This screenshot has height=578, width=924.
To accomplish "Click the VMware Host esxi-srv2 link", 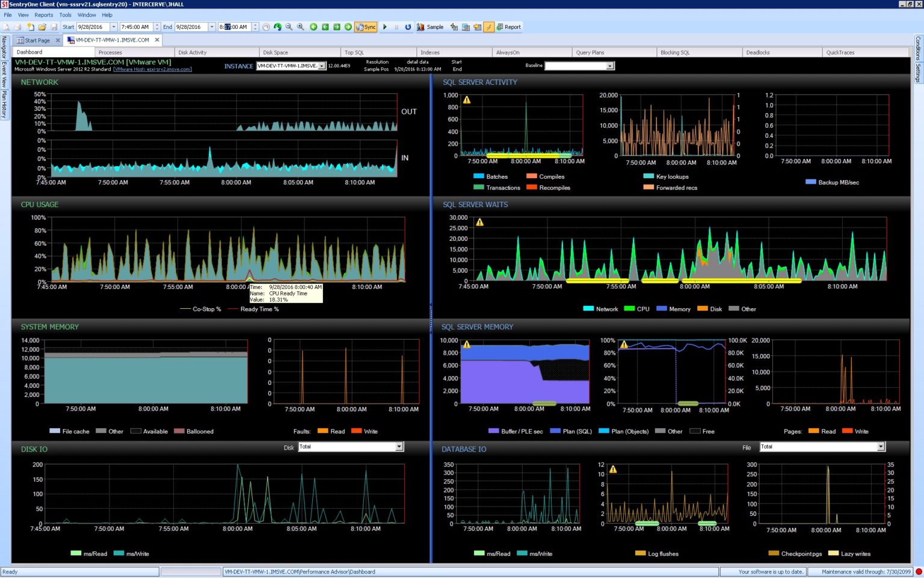I will [153, 69].
